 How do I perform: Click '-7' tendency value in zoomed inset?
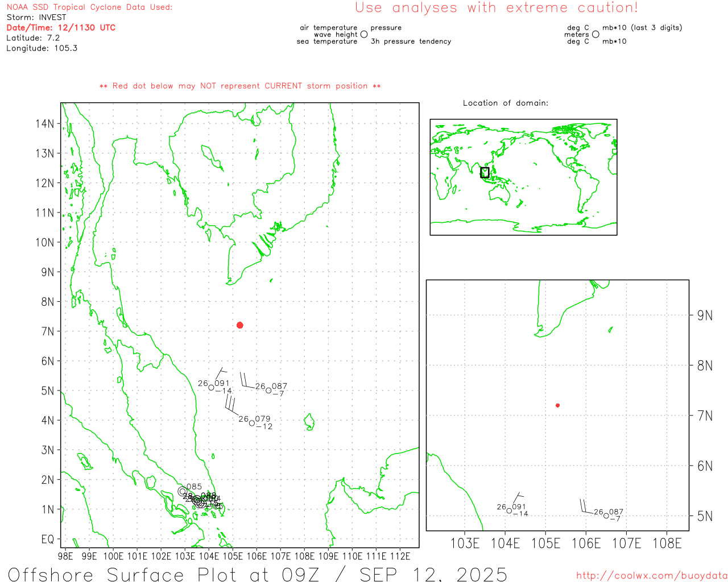615,519
